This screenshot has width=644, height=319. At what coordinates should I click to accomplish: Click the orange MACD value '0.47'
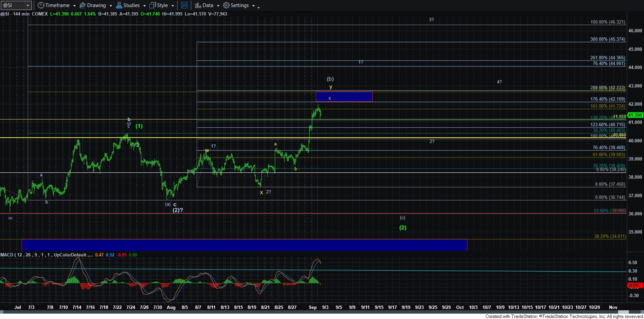pyautogui.click(x=99, y=255)
